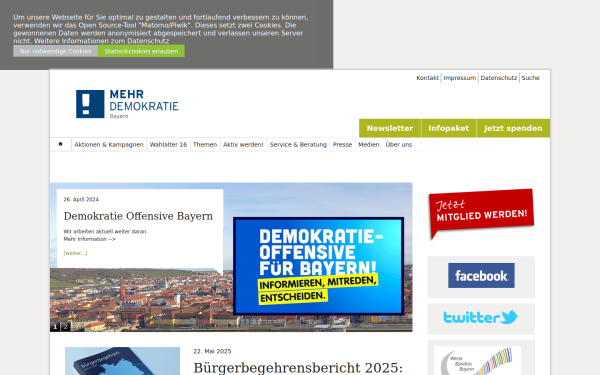Screen dimensions: 600x375
Task: Click the Jetzt spenden button
Action: point(513,128)
